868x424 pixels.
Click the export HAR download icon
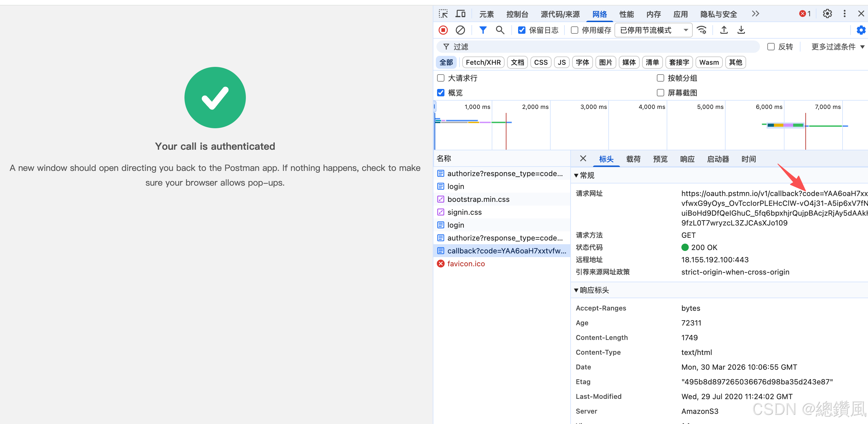click(741, 30)
